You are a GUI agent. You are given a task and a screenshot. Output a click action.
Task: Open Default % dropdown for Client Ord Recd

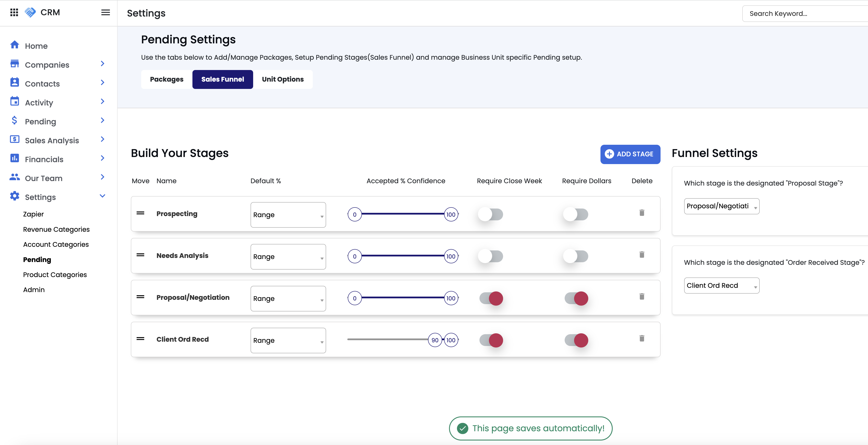point(288,340)
